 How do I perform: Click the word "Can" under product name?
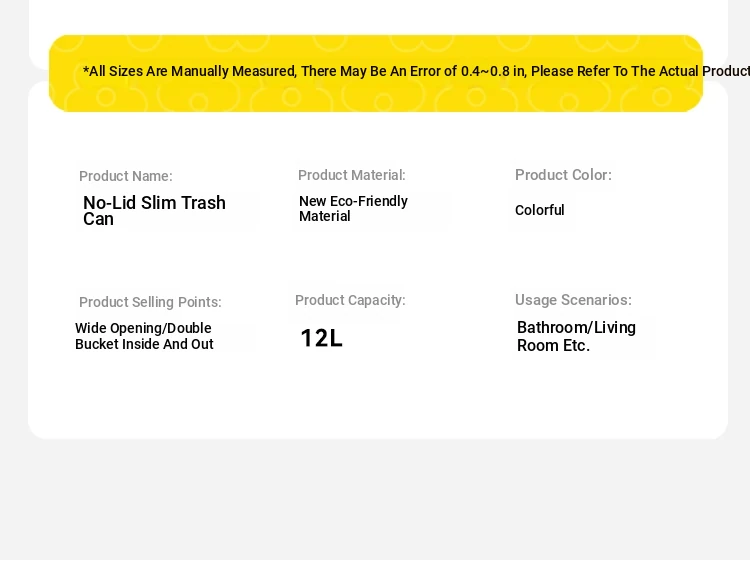(x=98, y=219)
